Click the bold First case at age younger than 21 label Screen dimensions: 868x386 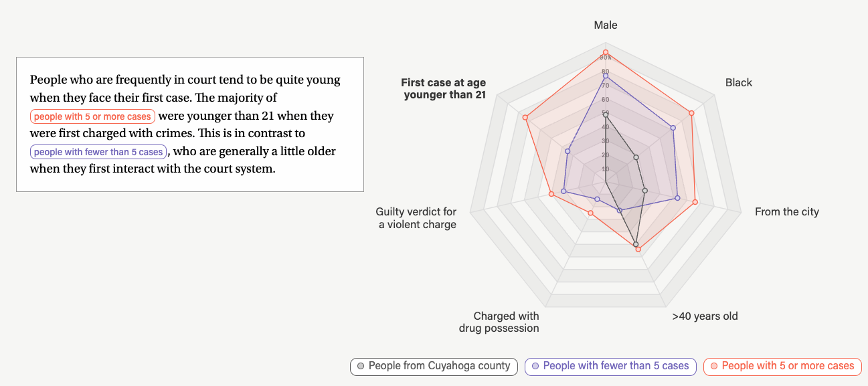tap(443, 88)
